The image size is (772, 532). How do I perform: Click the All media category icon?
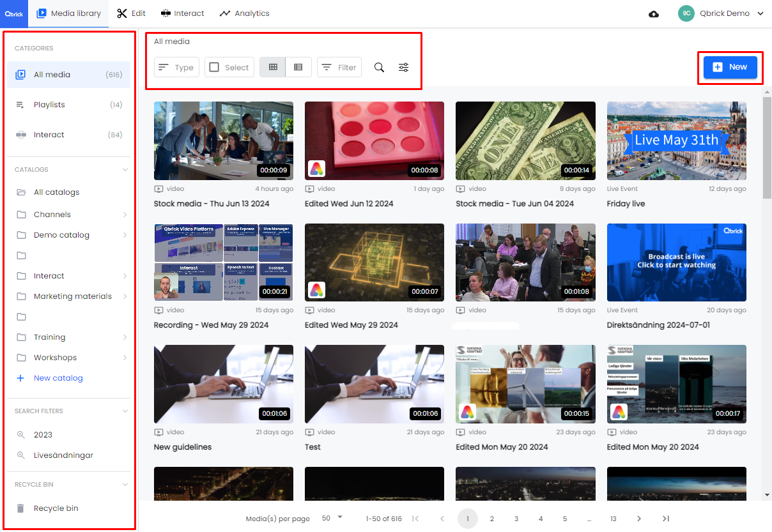pos(20,75)
